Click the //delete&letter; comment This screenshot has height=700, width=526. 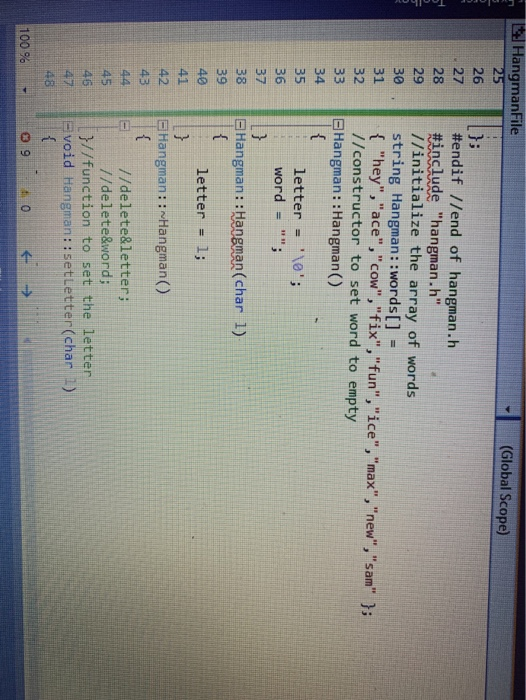[x=125, y=235]
